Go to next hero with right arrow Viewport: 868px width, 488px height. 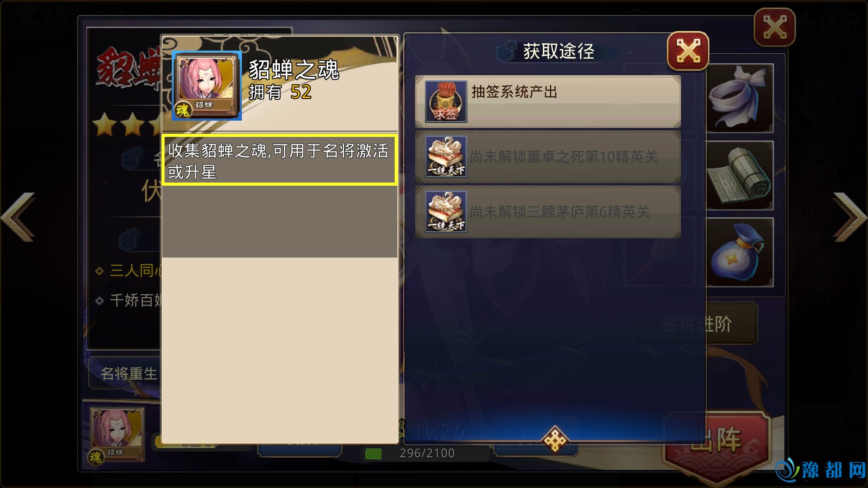tap(850, 217)
